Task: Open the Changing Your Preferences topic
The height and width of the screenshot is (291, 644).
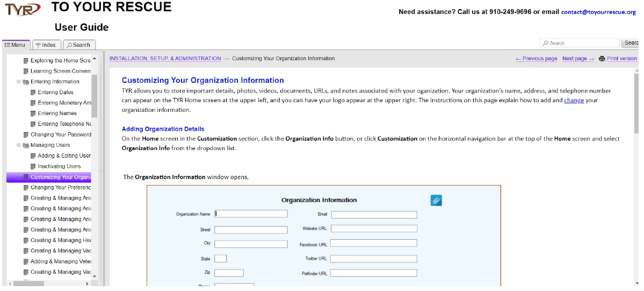Action: [x=61, y=187]
